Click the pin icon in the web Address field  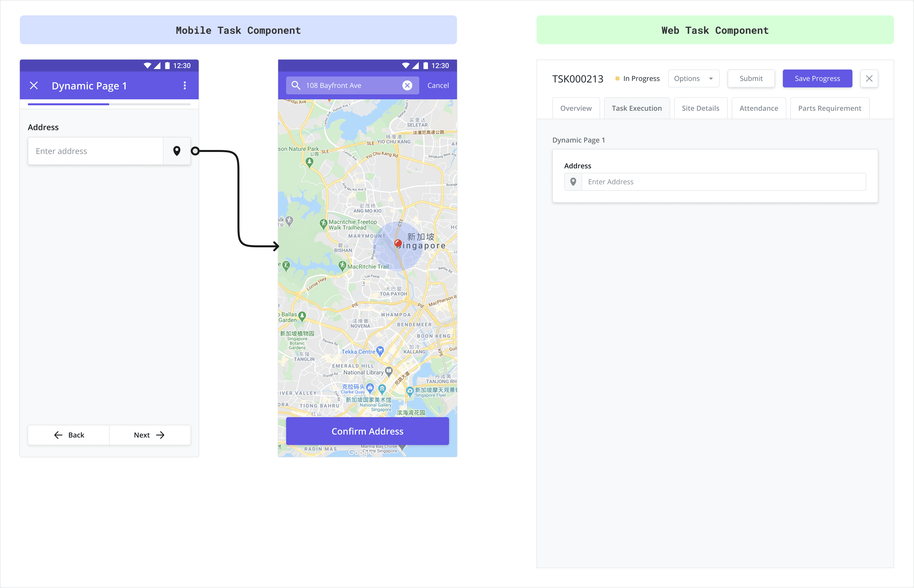pyautogui.click(x=573, y=182)
